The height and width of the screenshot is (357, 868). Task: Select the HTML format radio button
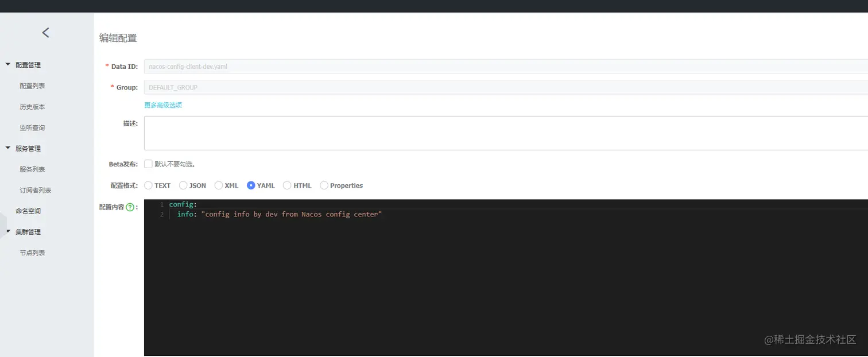pos(287,185)
